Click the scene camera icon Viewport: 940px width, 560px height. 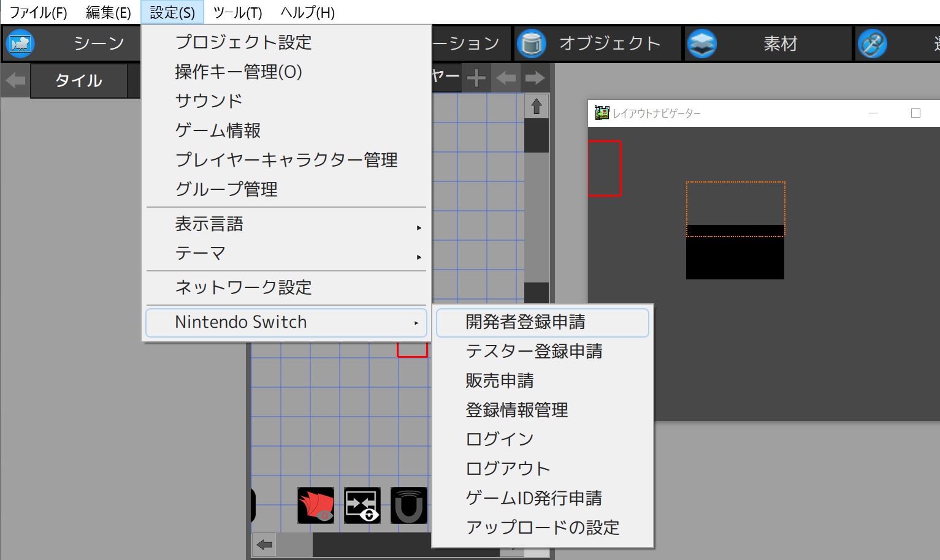pos(20,44)
